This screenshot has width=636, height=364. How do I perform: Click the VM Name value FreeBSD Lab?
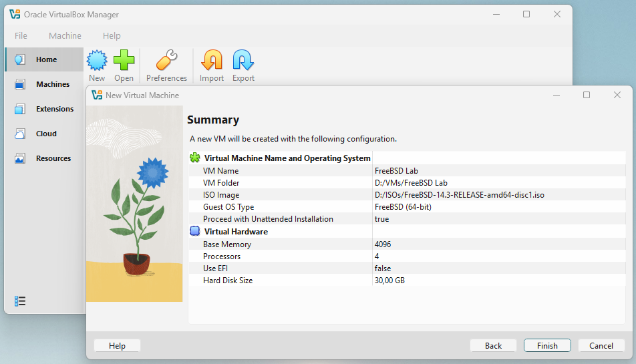[396, 171]
